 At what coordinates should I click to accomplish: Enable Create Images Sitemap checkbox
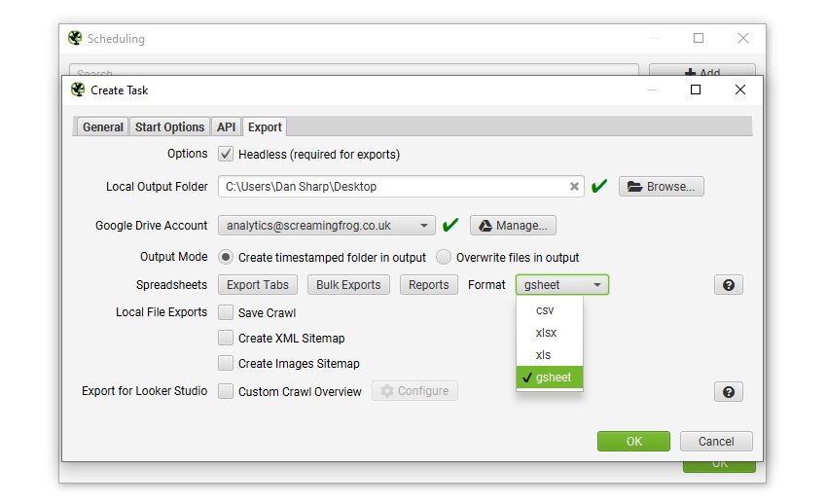tap(226, 363)
